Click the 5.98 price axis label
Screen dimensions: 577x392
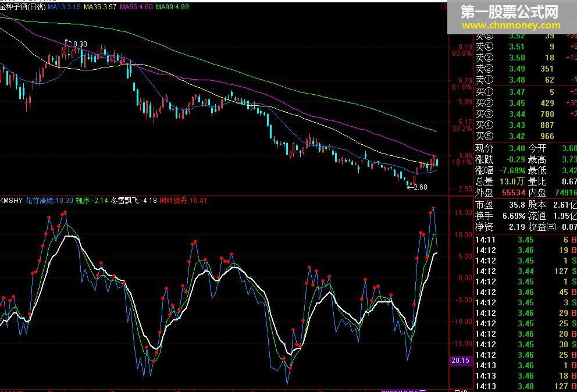[x=465, y=102]
